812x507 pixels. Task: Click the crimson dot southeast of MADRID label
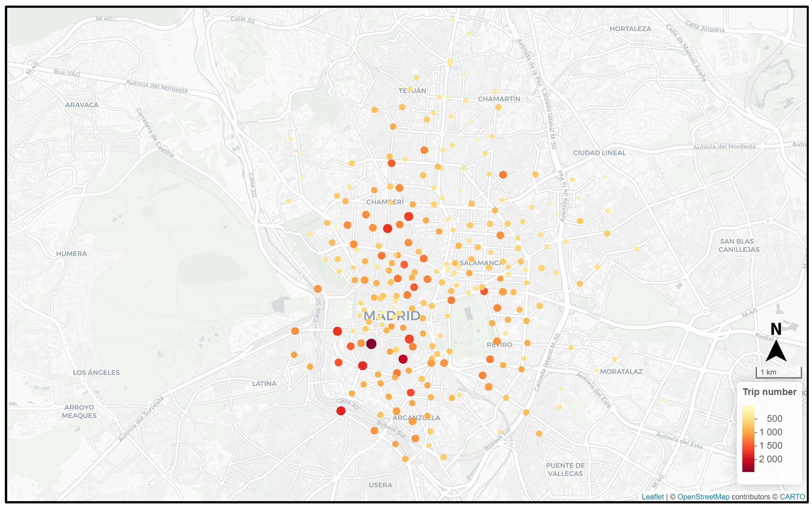coord(403,359)
